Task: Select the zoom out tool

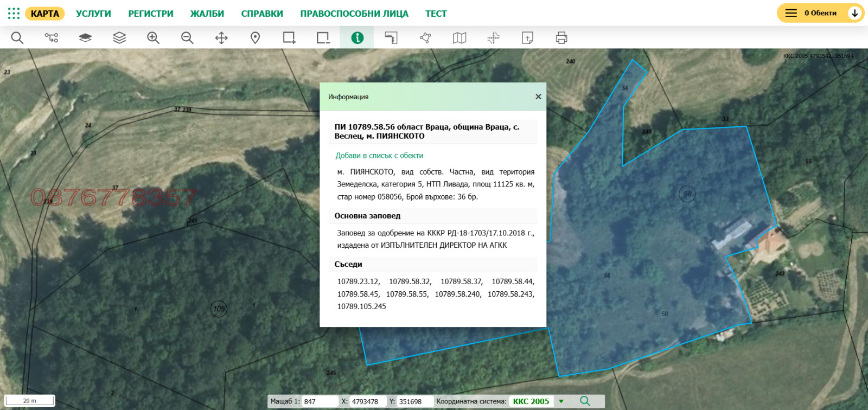Action: [187, 38]
